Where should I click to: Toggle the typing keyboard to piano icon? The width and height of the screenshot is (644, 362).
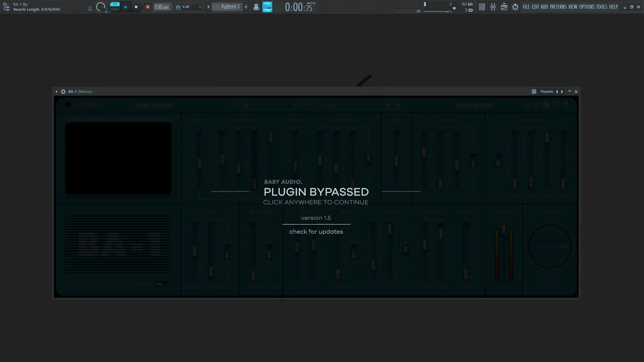pos(267,7)
